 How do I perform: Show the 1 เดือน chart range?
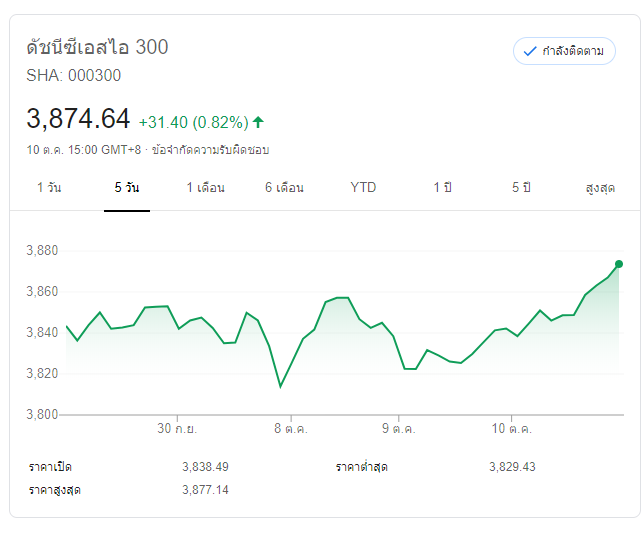[206, 188]
